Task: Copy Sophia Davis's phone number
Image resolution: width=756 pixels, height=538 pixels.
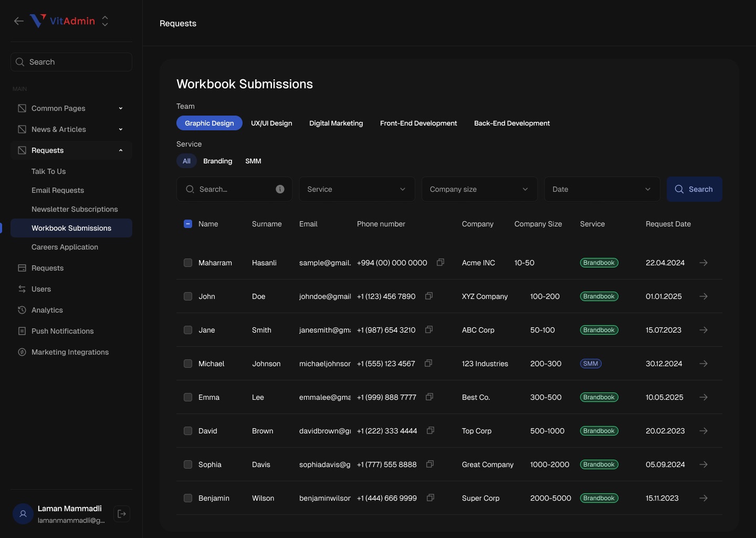Action: coord(430,464)
